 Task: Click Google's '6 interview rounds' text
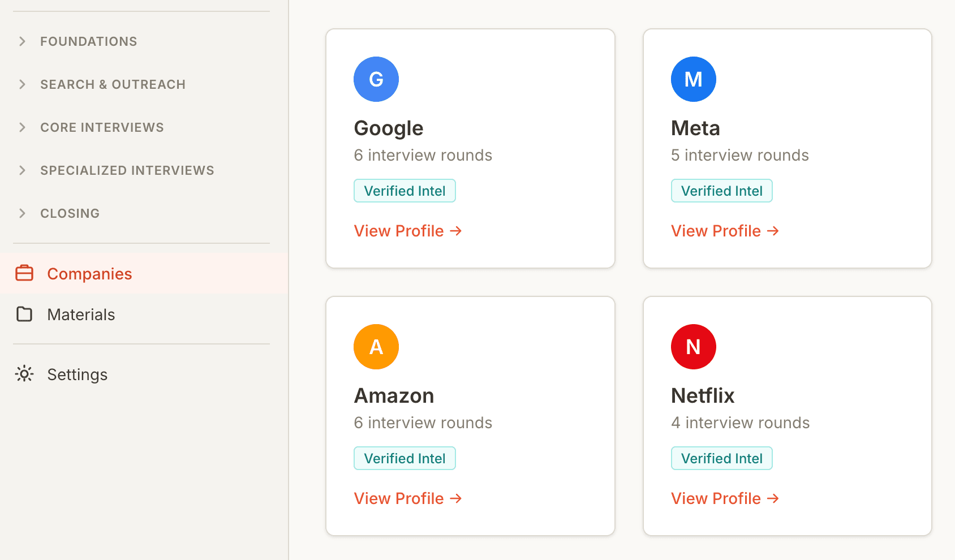click(x=423, y=155)
